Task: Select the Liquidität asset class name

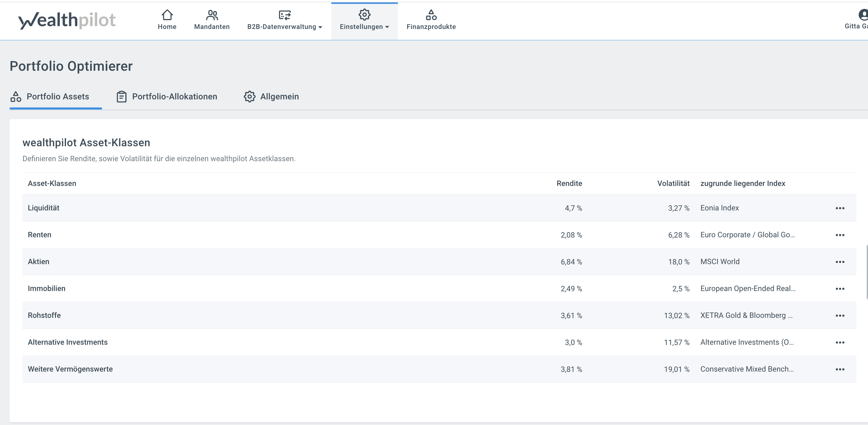Action: [x=44, y=208]
